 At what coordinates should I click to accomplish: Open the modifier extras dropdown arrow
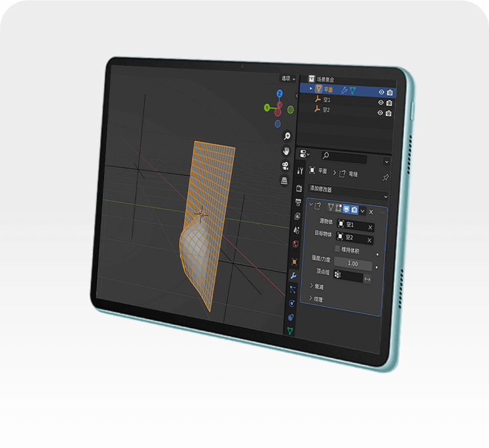(x=363, y=211)
